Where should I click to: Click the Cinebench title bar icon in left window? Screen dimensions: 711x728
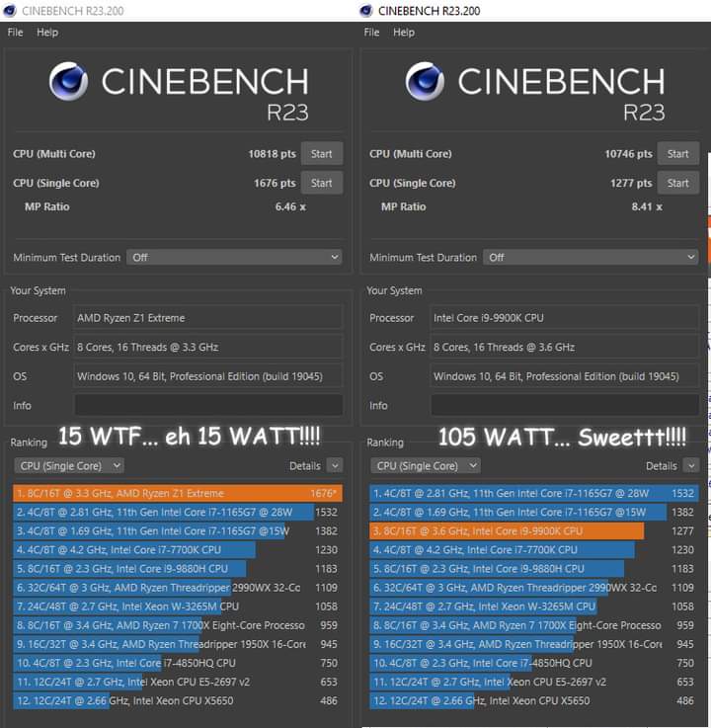pyautogui.click(x=10, y=10)
